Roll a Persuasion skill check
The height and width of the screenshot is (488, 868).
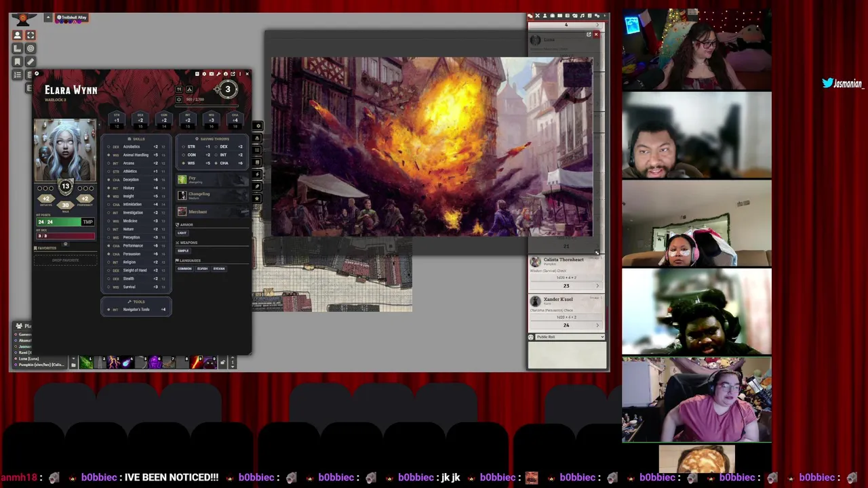coord(132,254)
